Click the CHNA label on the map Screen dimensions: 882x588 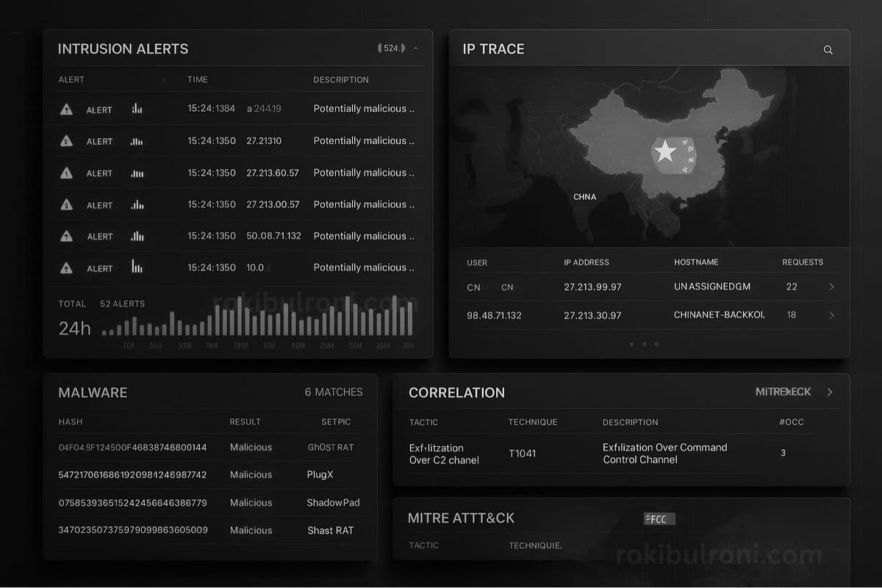585,197
